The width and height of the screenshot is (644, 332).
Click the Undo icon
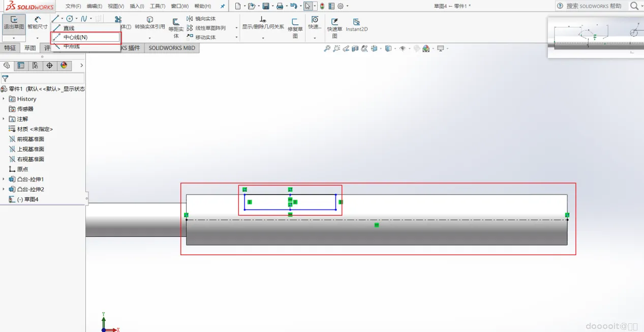tap(293, 6)
